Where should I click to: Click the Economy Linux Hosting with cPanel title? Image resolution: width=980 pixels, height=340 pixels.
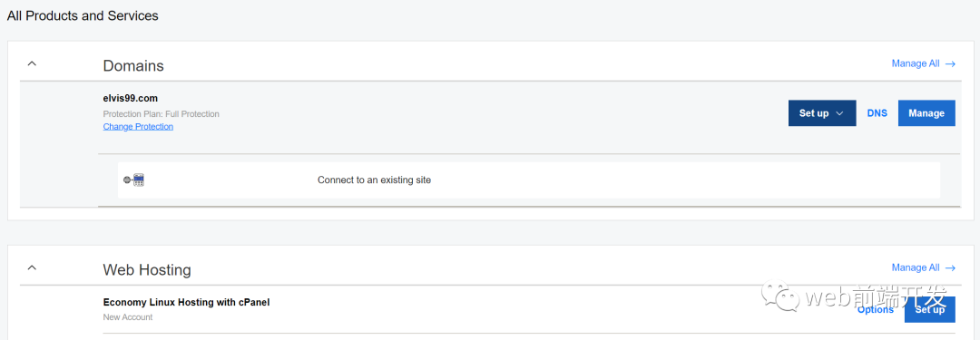(186, 303)
